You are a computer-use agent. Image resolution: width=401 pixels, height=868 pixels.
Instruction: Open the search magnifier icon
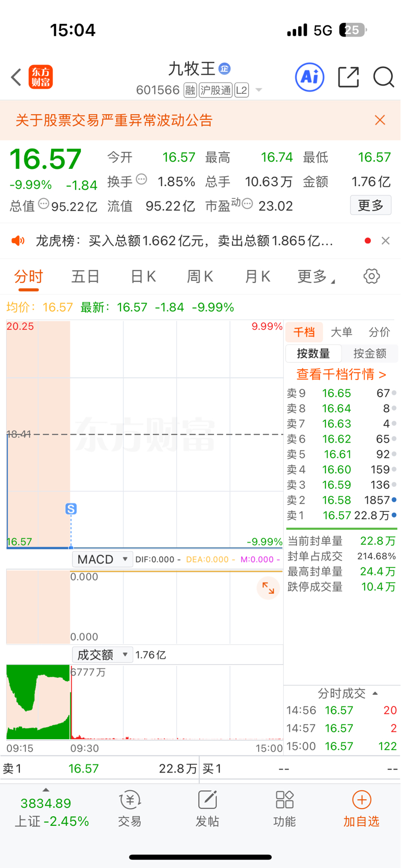pos(384,77)
